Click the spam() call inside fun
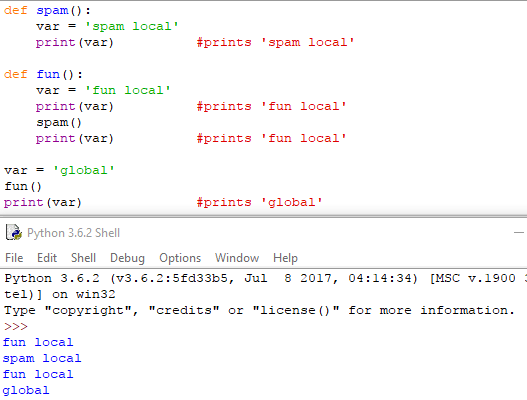 coord(59,123)
